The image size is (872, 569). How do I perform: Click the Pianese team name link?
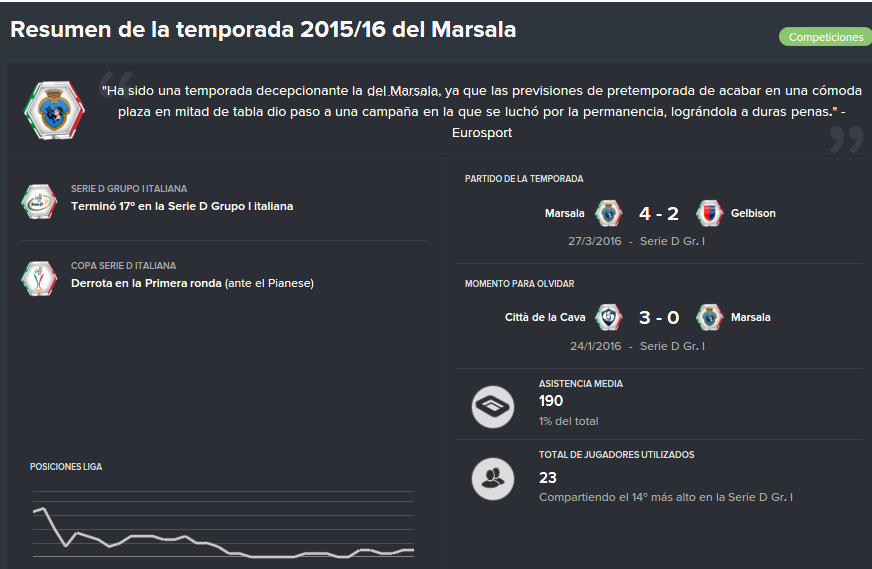click(289, 283)
